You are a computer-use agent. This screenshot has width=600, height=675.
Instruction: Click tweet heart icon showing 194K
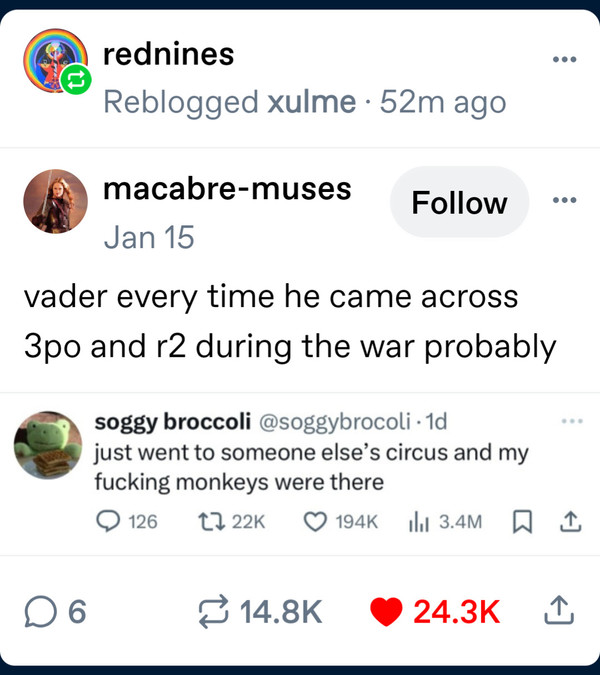point(315,522)
